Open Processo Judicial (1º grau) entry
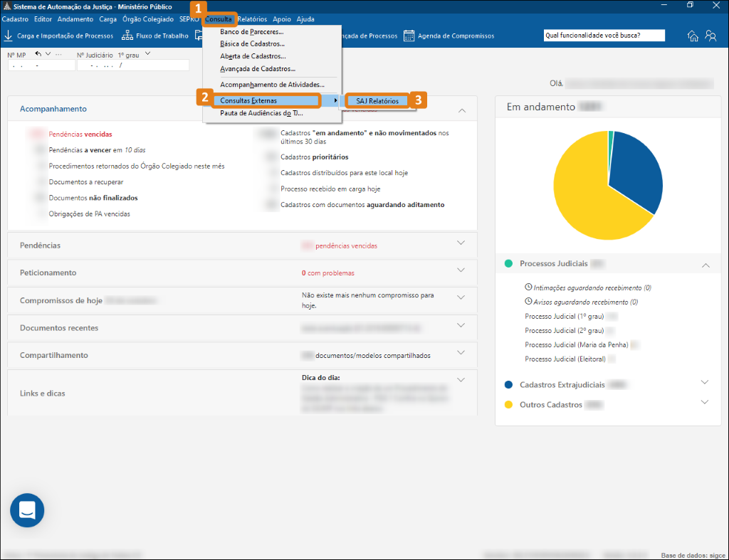This screenshot has width=729, height=560. (565, 317)
